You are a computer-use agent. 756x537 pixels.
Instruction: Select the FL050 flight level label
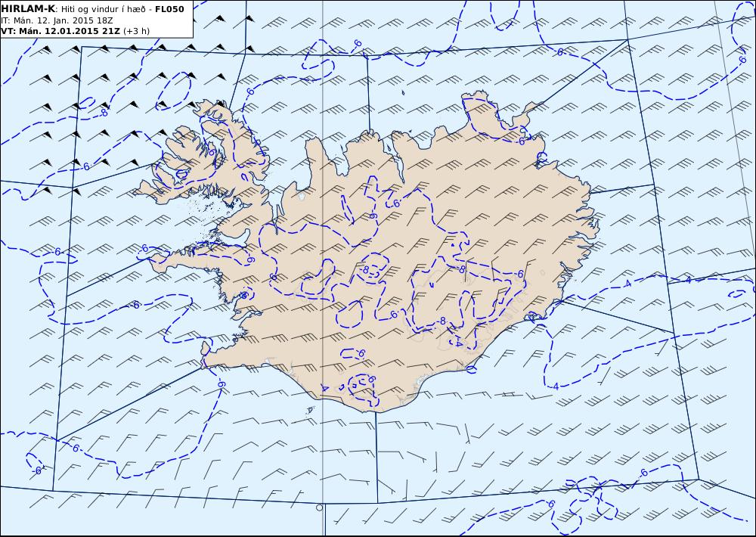pos(169,9)
